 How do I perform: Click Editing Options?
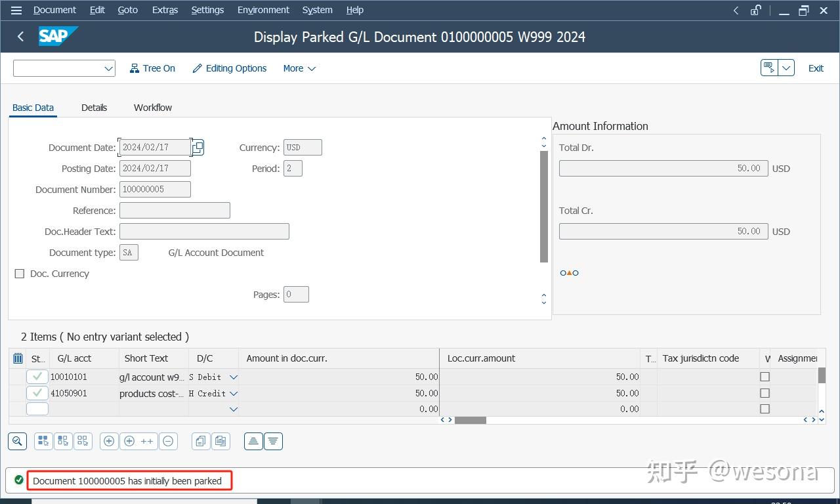(x=229, y=68)
